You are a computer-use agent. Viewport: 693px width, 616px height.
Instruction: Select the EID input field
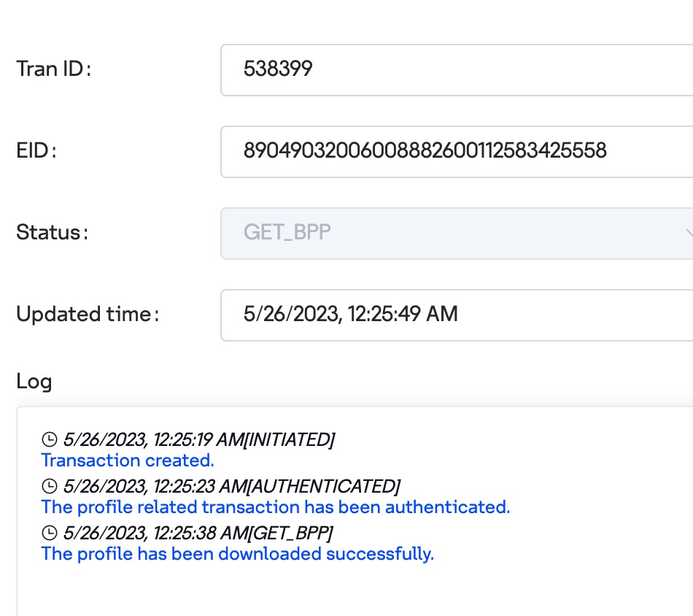(457, 152)
